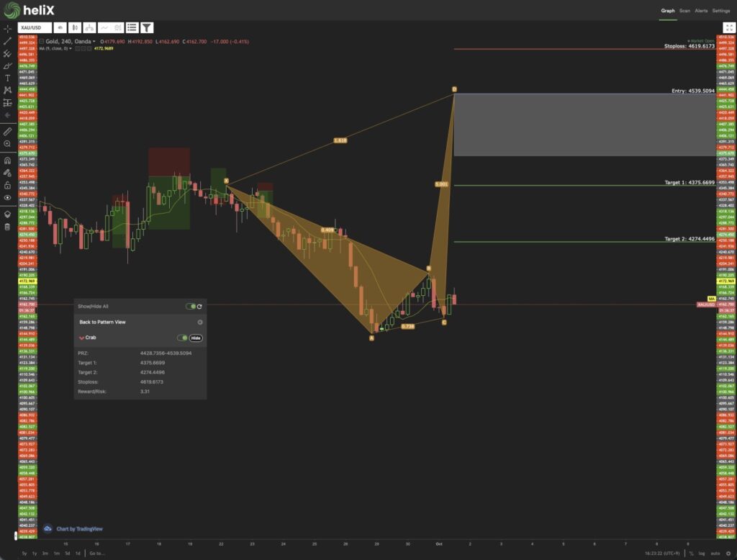Open the candlestick chart style button
This screenshot has width=737, height=560.
pyautogui.click(x=75, y=28)
